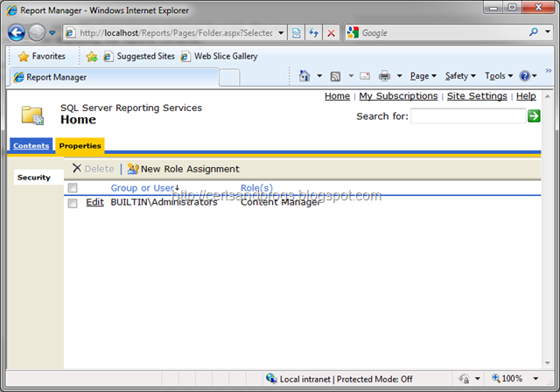Click the privacy report status bar icon

[464, 379]
